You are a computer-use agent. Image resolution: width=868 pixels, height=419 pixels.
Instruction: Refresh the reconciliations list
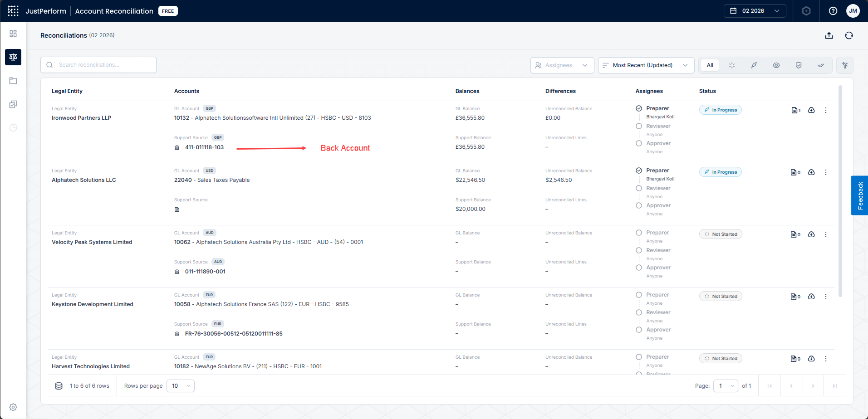[x=849, y=35]
